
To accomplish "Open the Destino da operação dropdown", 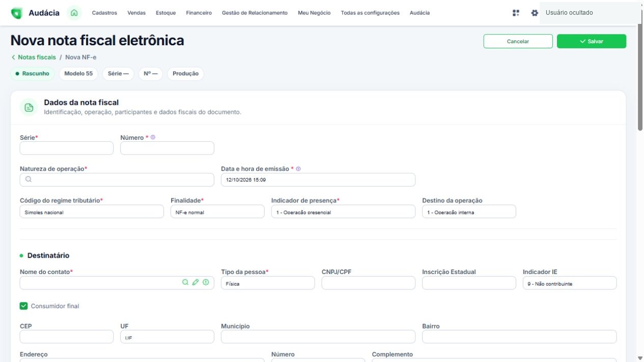I will 469,212.
